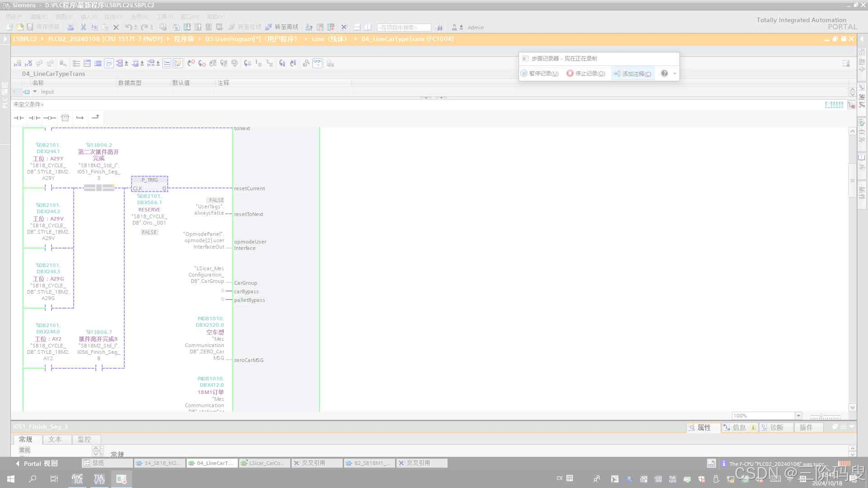
Task: Insert normally closed contact
Action: click(34, 118)
